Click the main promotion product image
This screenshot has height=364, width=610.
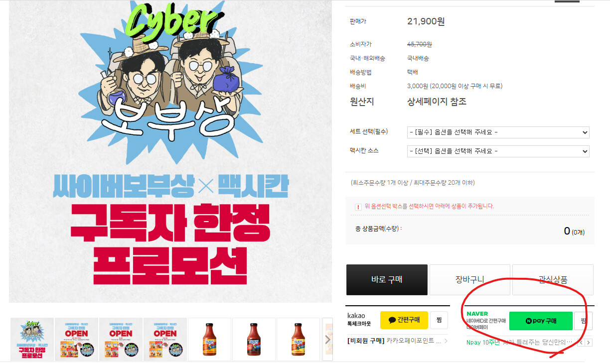(170, 151)
